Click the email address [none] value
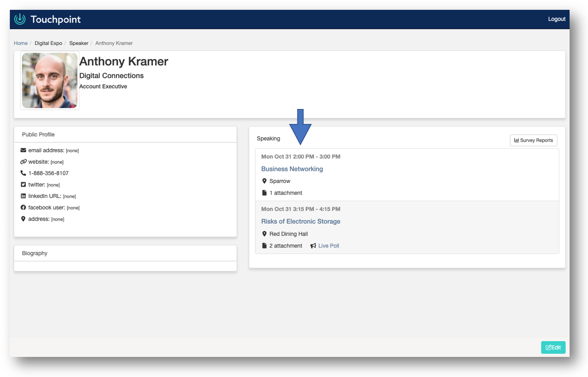588x377 pixels. click(x=72, y=151)
